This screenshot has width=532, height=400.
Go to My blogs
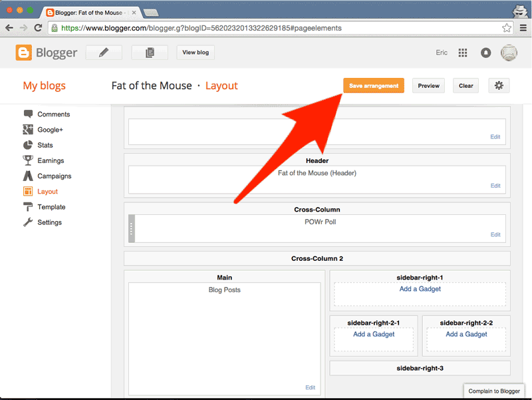point(44,86)
